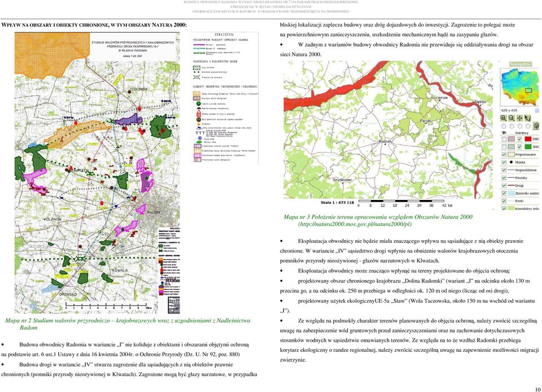Select the pan arrows tool
The image size is (542, 392).
519,118
